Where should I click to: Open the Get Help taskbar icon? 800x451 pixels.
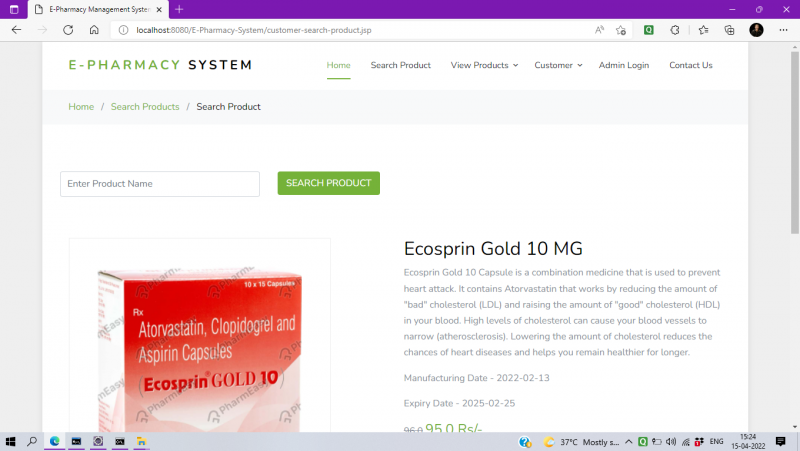pos(524,442)
